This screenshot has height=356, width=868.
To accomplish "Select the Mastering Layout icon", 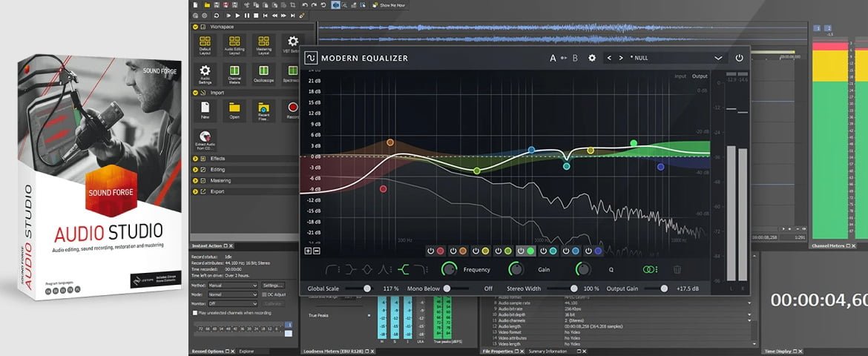I will pyautogui.click(x=264, y=45).
